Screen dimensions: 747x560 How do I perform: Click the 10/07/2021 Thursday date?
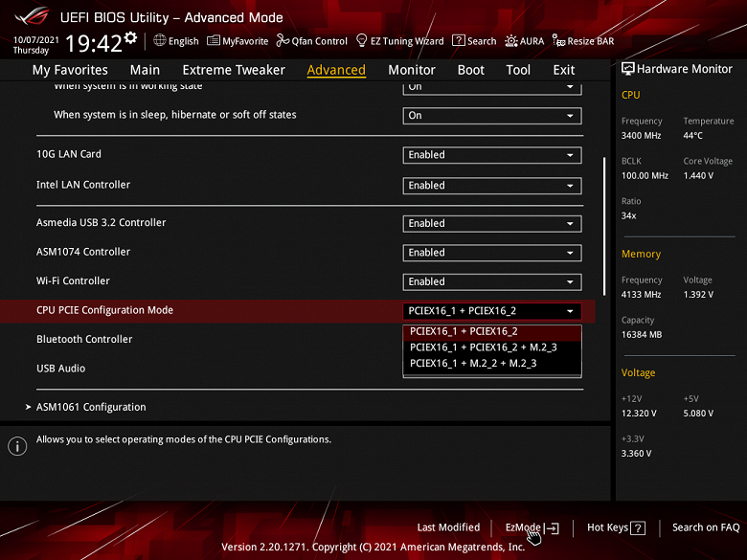[x=35, y=45]
